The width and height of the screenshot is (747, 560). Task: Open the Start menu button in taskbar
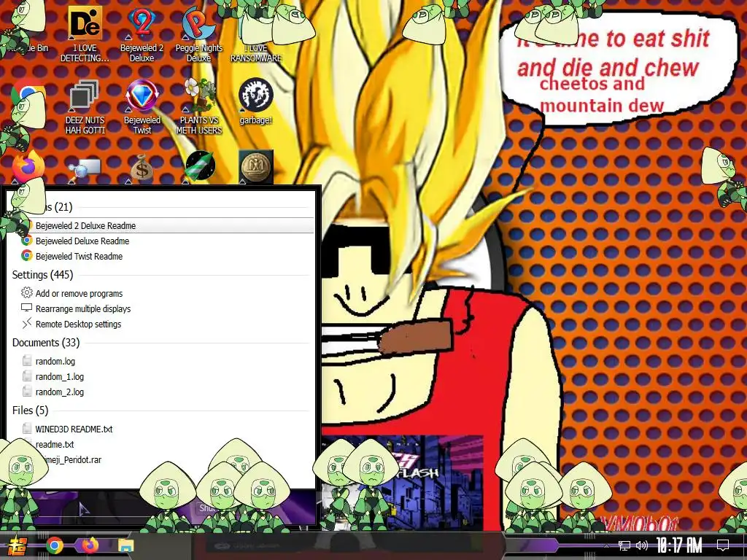(18, 546)
